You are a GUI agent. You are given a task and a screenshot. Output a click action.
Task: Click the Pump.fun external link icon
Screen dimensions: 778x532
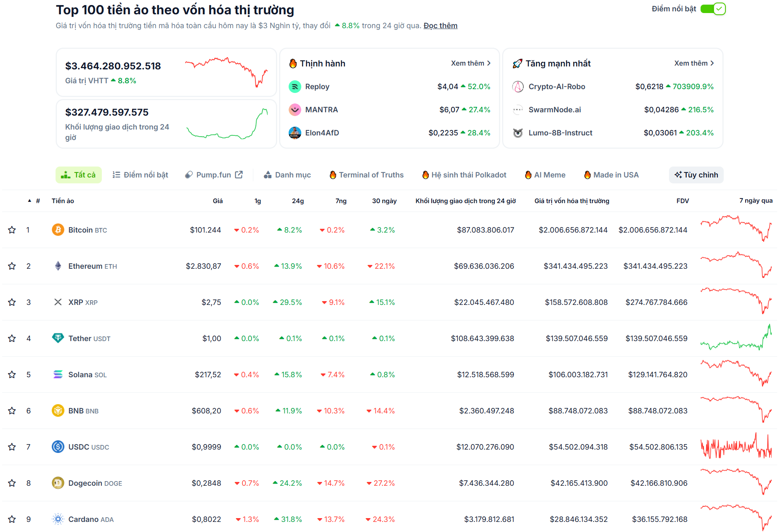[x=239, y=175]
